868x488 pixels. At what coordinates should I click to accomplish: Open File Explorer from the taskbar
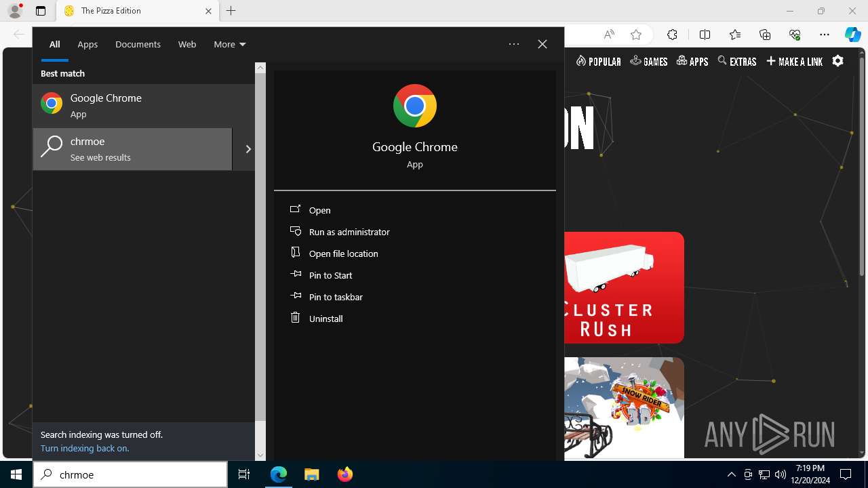[x=312, y=474]
